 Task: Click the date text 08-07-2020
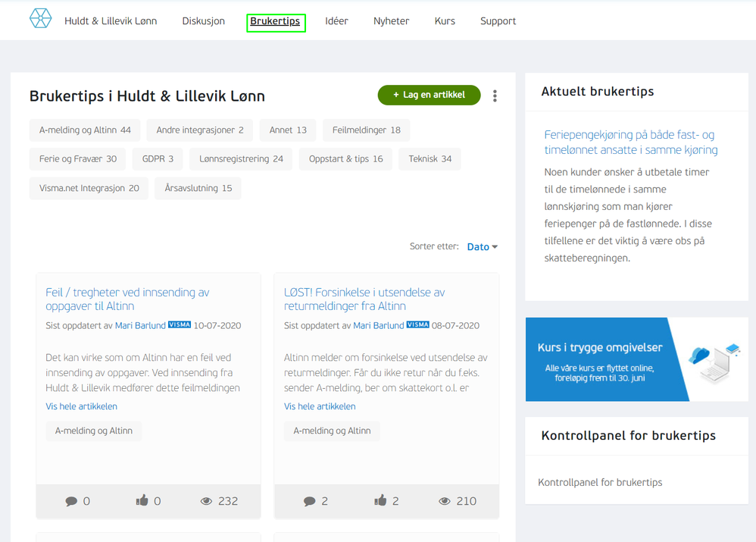455,325
